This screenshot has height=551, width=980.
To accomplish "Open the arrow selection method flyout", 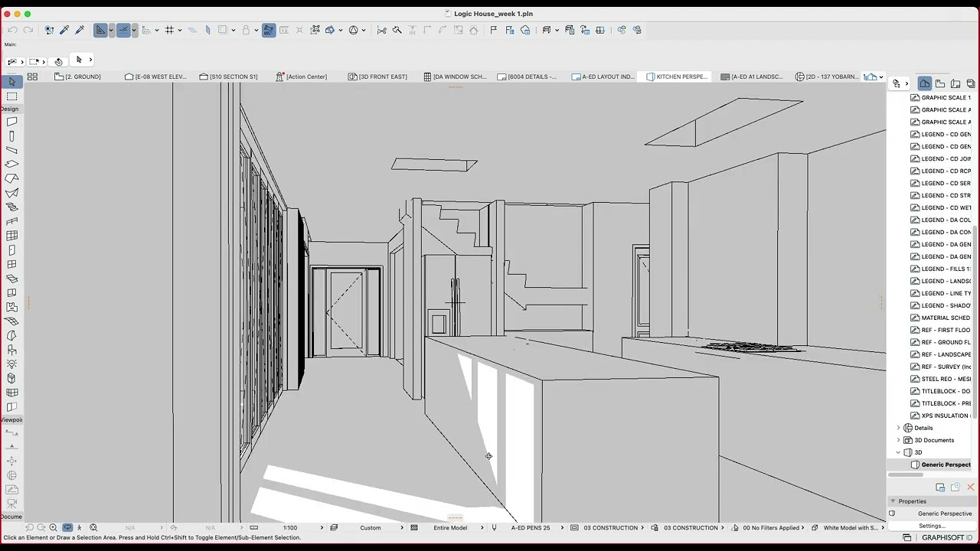I will [90, 60].
